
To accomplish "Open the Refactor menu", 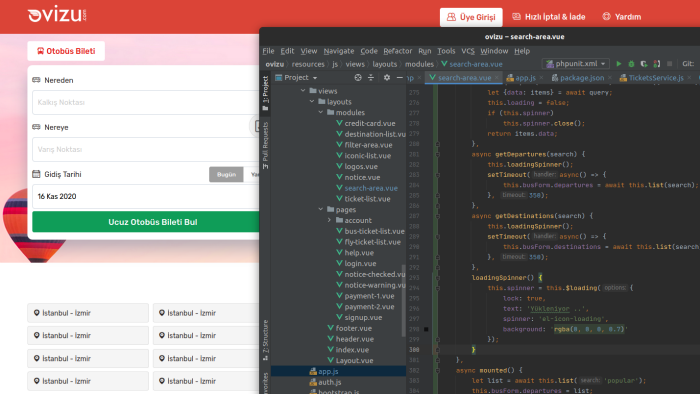I will (397, 51).
